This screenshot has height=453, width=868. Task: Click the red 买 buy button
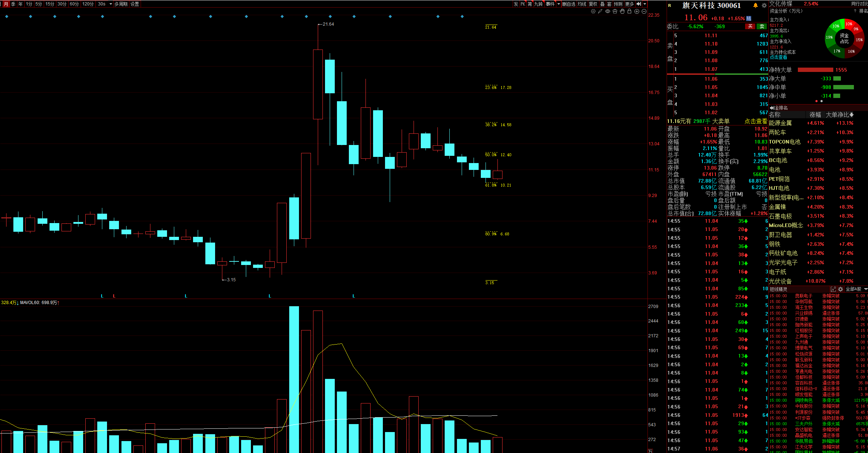[x=750, y=26]
